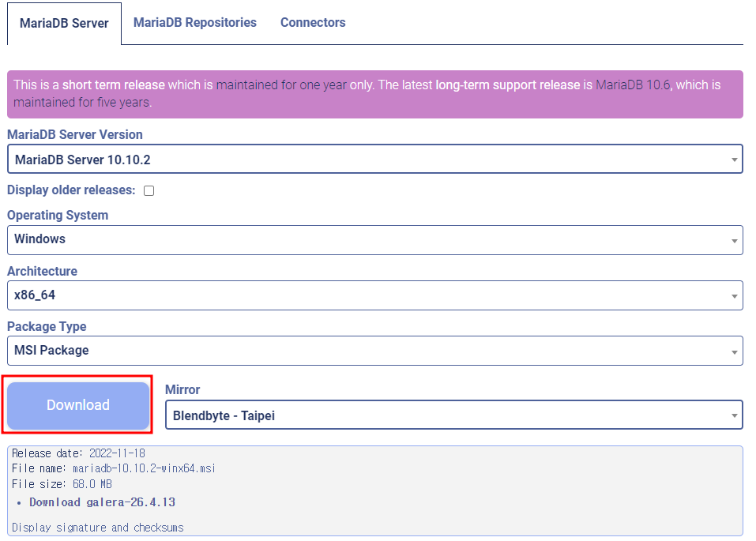Open the MariaDB Server Version dropdown

click(x=375, y=159)
